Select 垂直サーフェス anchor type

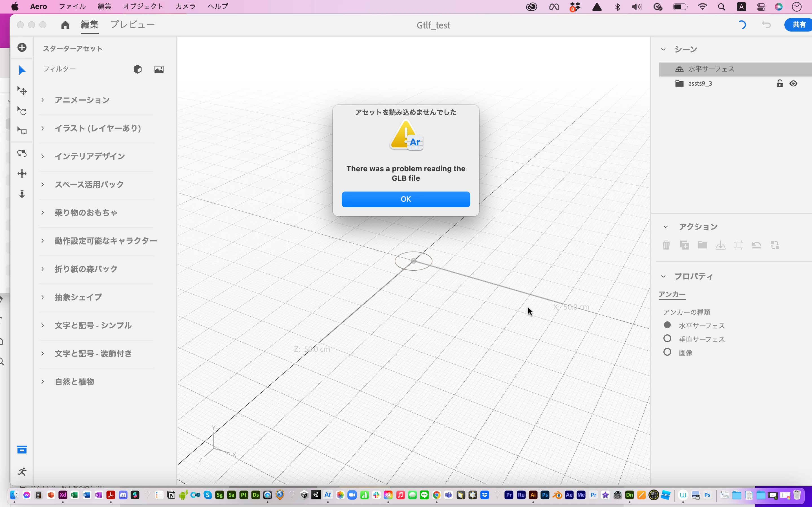tap(667, 339)
